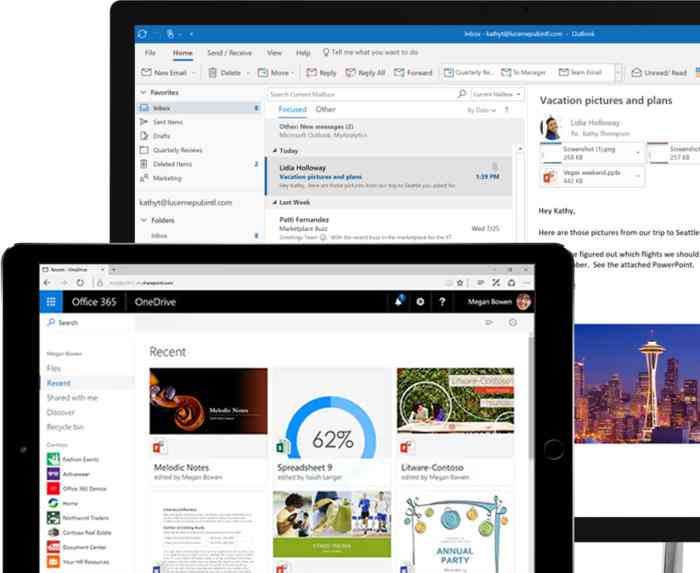Open the Current Mailbox scope dropdown
The width and height of the screenshot is (700, 573).
[496, 94]
